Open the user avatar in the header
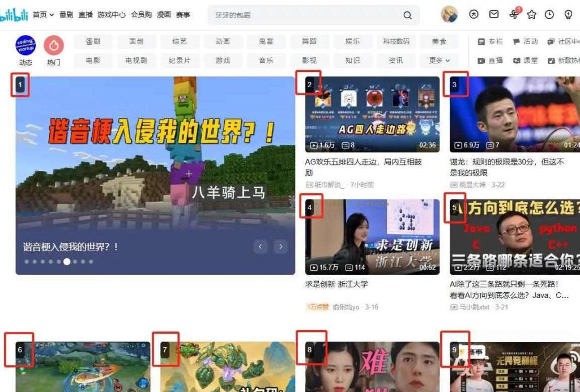 tap(449, 14)
